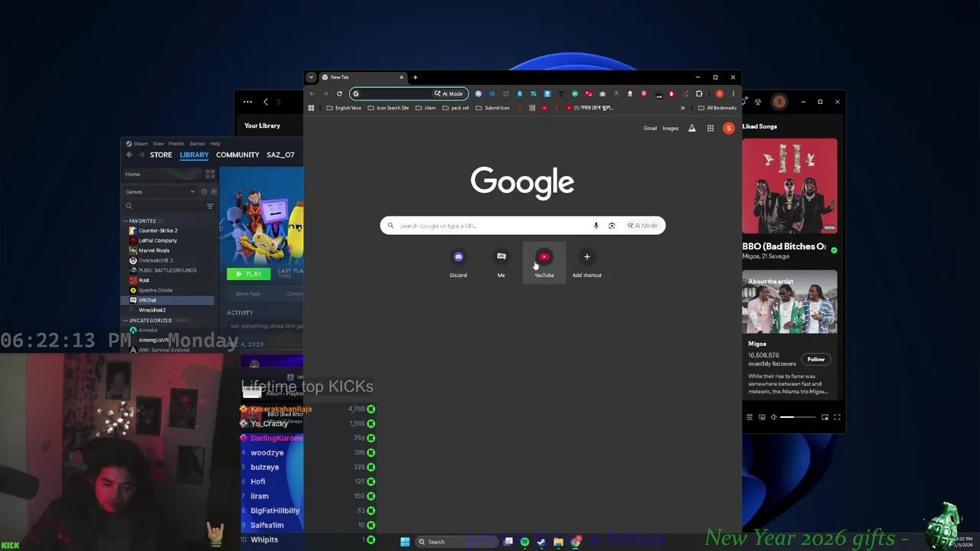Open the Submit Icon bookmark folder
The height and width of the screenshot is (551, 980).
tap(492, 108)
